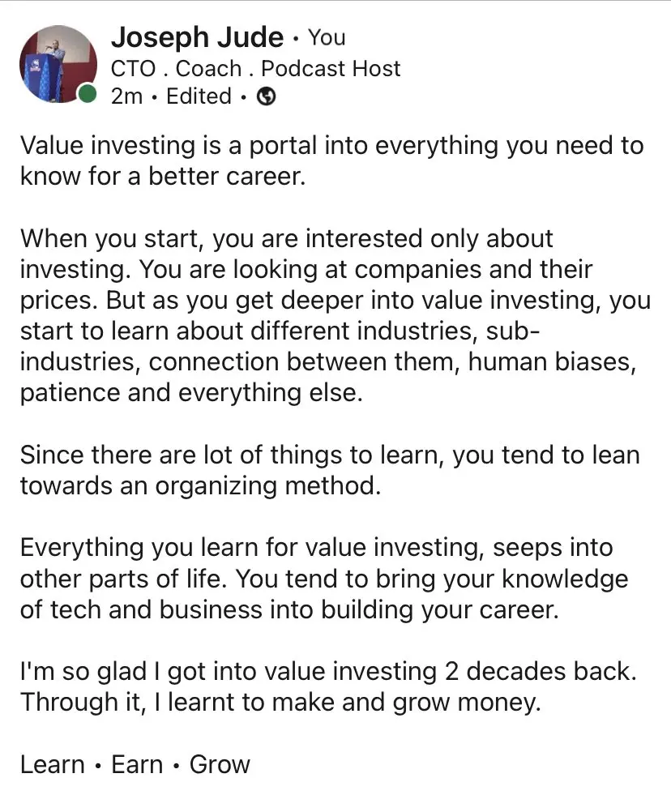
Task: Click the "2m" post timestamp
Action: pos(126,96)
